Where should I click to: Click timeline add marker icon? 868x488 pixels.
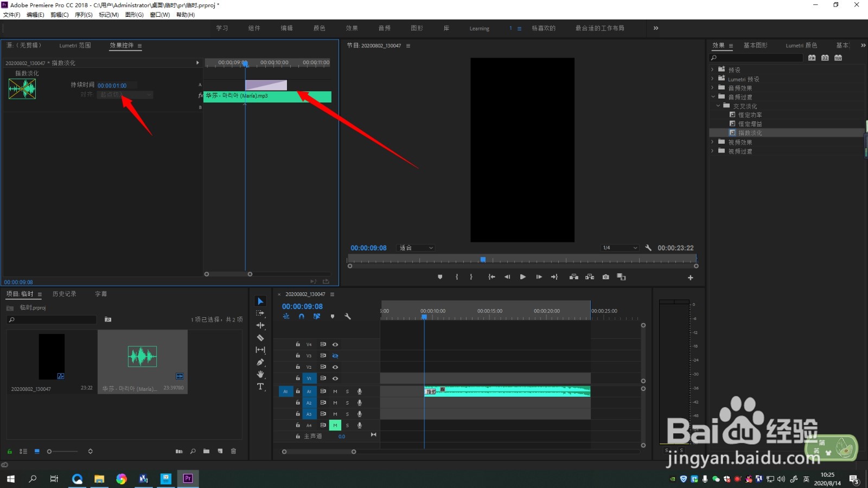[x=333, y=317]
